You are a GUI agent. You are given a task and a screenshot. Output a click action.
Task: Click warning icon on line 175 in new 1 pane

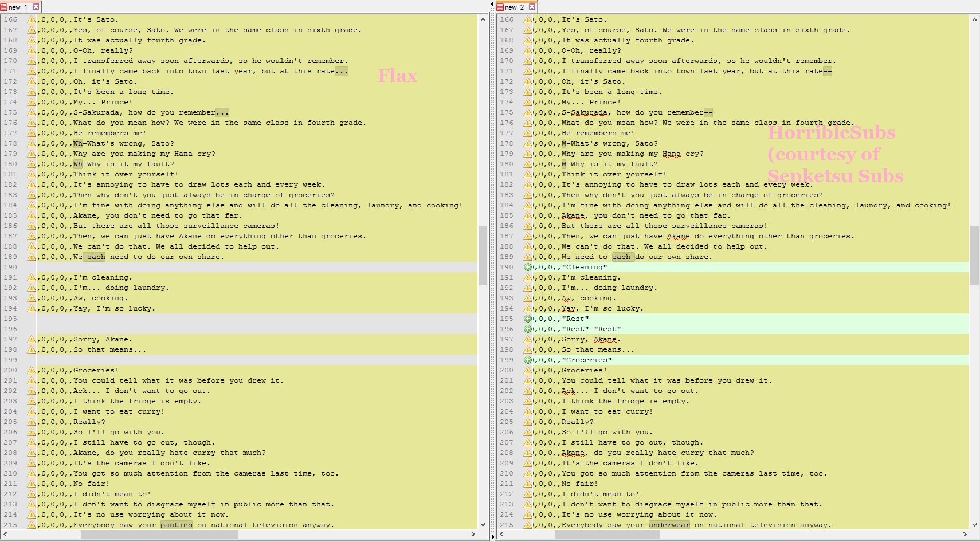click(32, 112)
